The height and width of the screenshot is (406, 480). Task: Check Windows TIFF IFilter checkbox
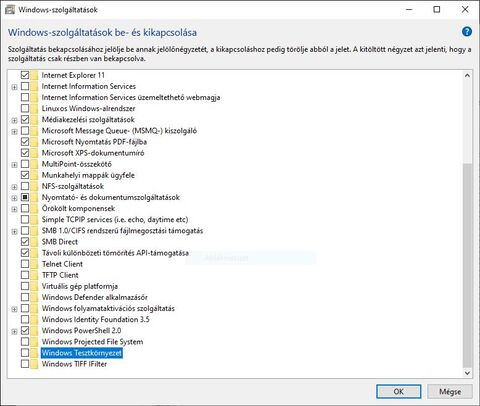click(25, 364)
